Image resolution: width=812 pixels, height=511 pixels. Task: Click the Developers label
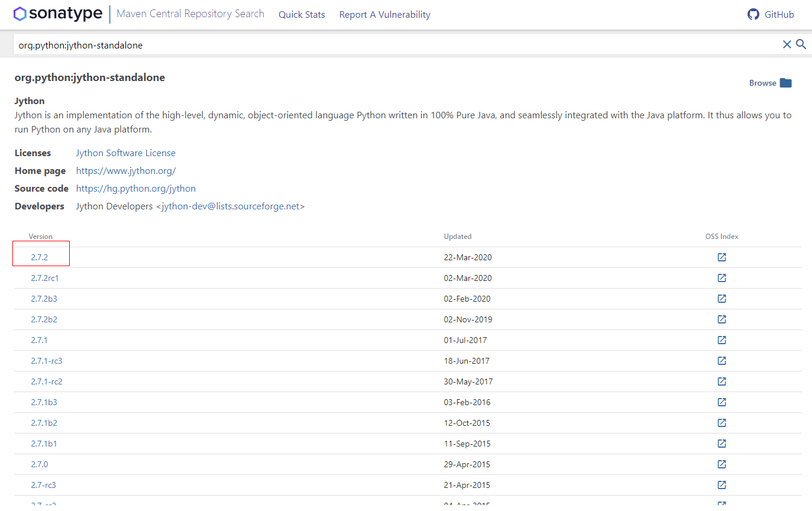click(x=39, y=206)
